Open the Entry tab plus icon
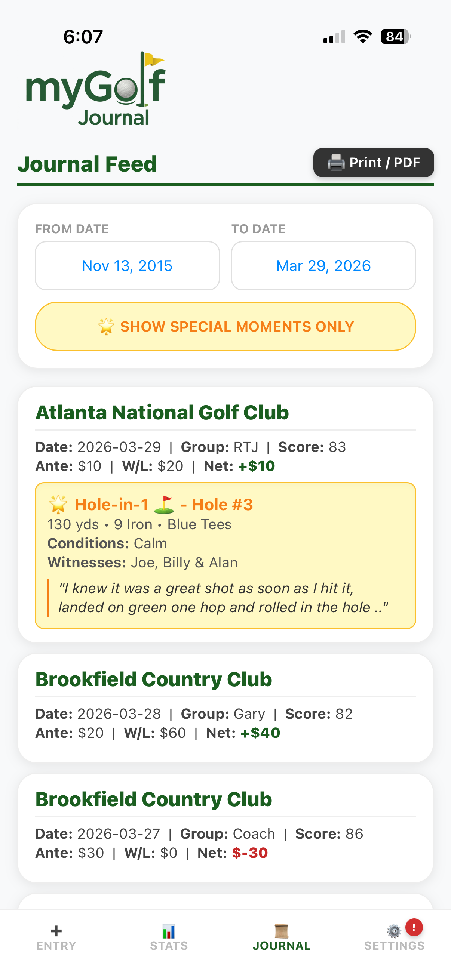Image resolution: width=451 pixels, height=980 pixels. [56, 931]
